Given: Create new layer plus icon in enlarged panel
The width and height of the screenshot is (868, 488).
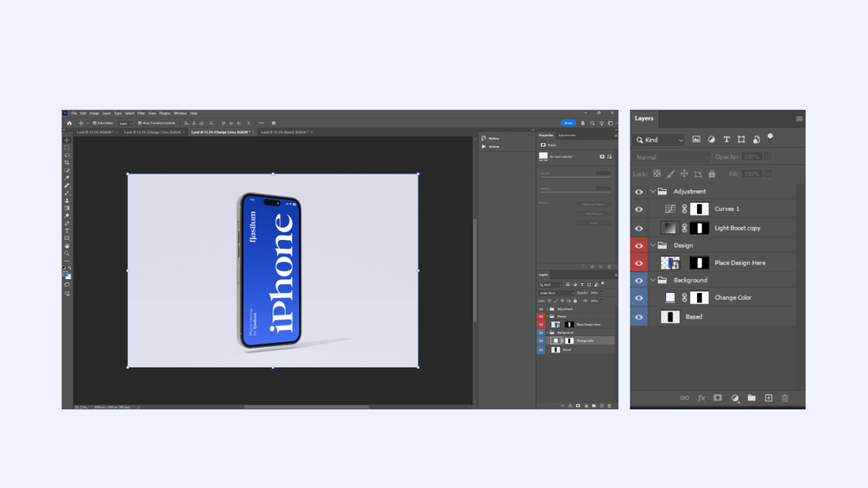Looking at the screenshot, I should click(769, 398).
